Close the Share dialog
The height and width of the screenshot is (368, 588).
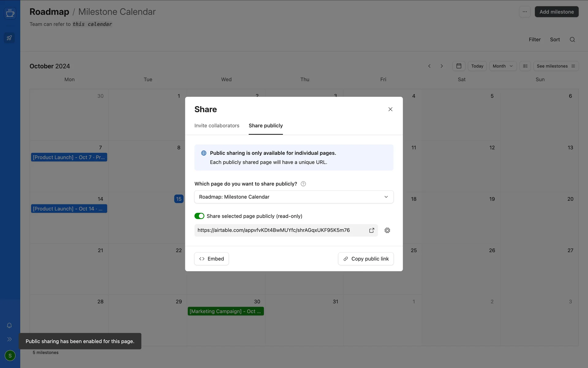(390, 109)
